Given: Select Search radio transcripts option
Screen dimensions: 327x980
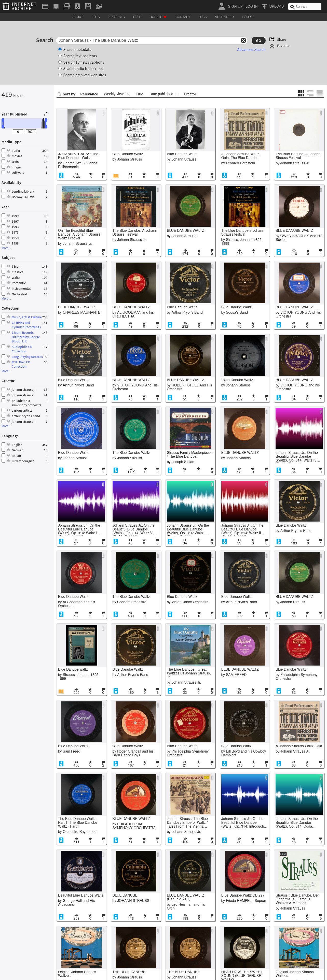Looking at the screenshot, I should [x=60, y=68].
